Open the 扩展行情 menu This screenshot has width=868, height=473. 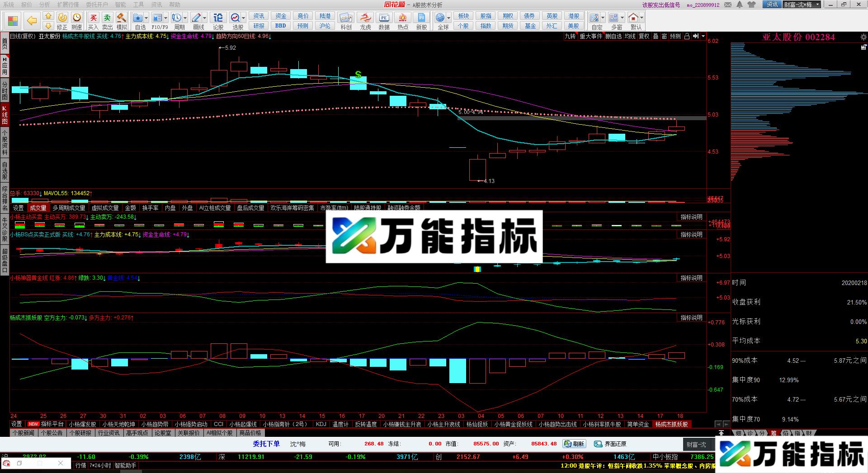click(68, 5)
